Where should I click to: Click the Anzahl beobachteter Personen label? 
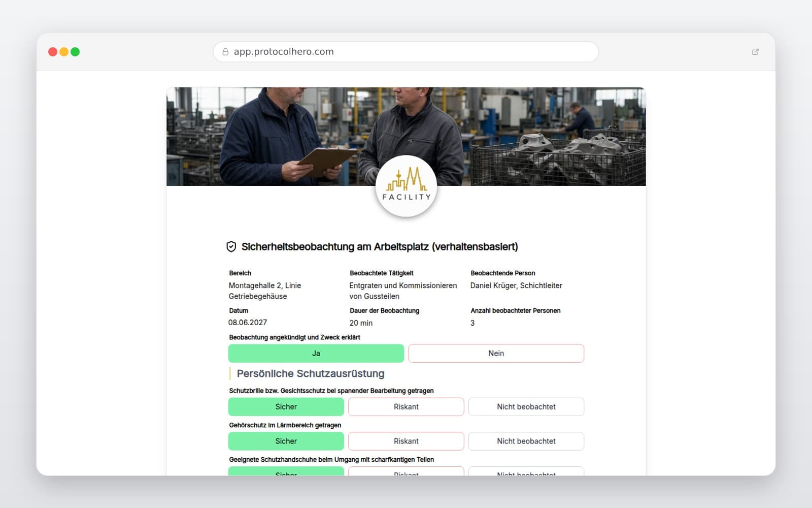click(x=516, y=311)
